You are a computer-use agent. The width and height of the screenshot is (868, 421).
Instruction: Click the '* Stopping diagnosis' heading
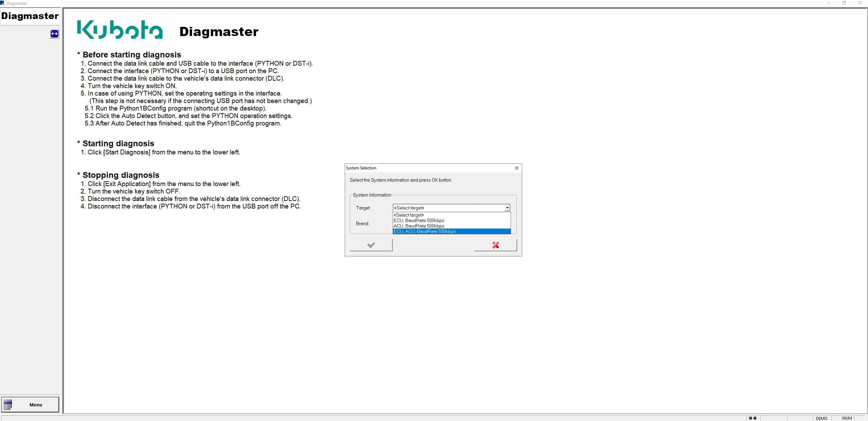(x=118, y=175)
